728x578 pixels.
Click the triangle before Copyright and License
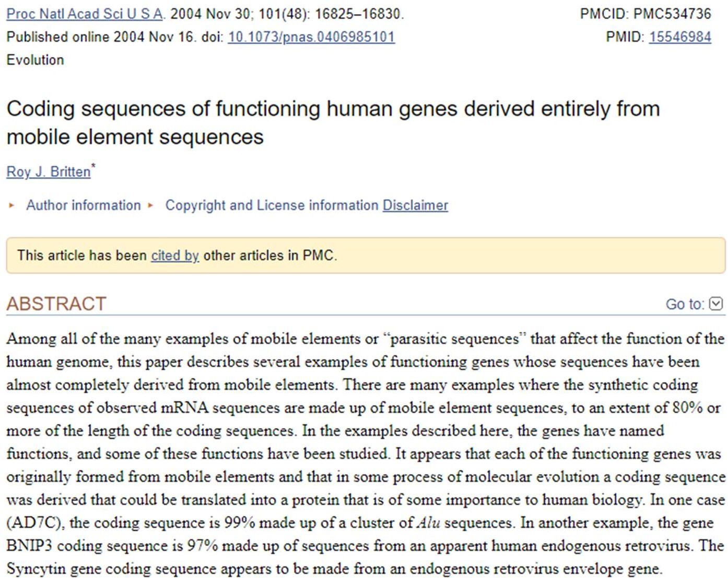point(150,205)
